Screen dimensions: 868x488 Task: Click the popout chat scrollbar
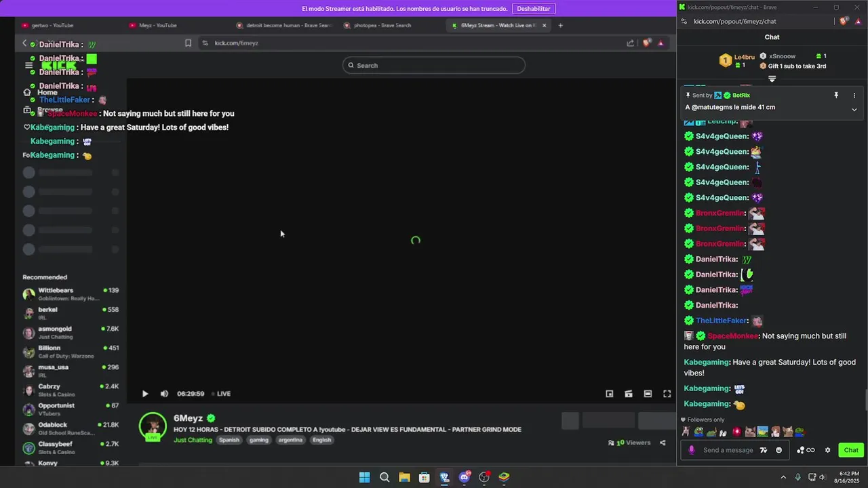click(x=865, y=401)
